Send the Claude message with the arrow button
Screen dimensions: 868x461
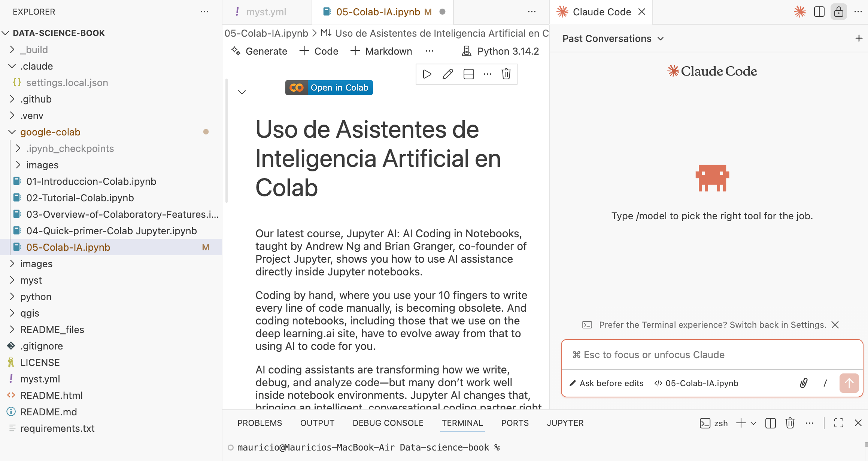pos(849,383)
